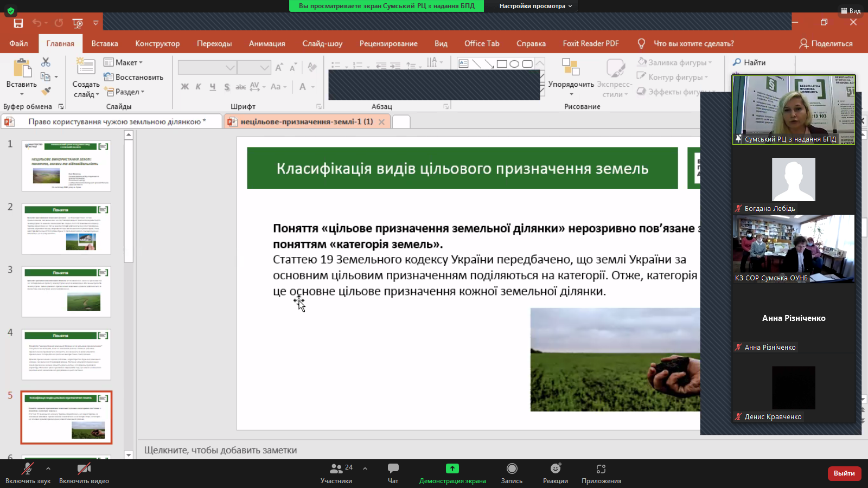Click the font color A button
This screenshot has width=868, height=488.
pyautogui.click(x=303, y=87)
